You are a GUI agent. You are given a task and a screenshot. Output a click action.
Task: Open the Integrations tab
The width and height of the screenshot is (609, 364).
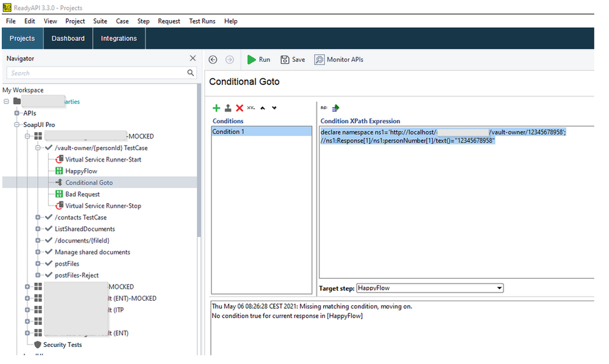(x=119, y=38)
